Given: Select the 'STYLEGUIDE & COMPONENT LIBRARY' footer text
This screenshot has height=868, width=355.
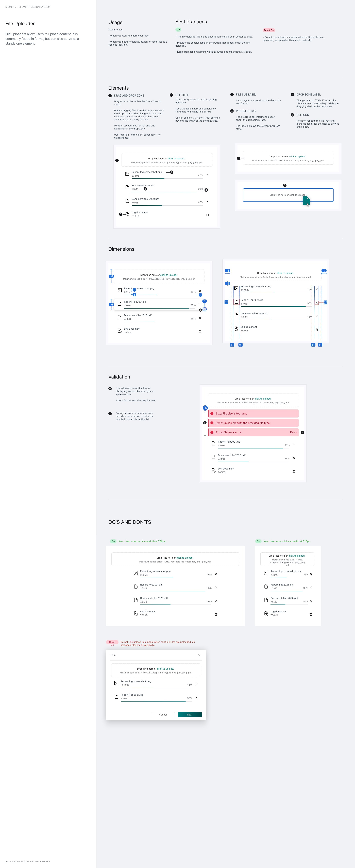Looking at the screenshot, I should [x=28, y=861].
